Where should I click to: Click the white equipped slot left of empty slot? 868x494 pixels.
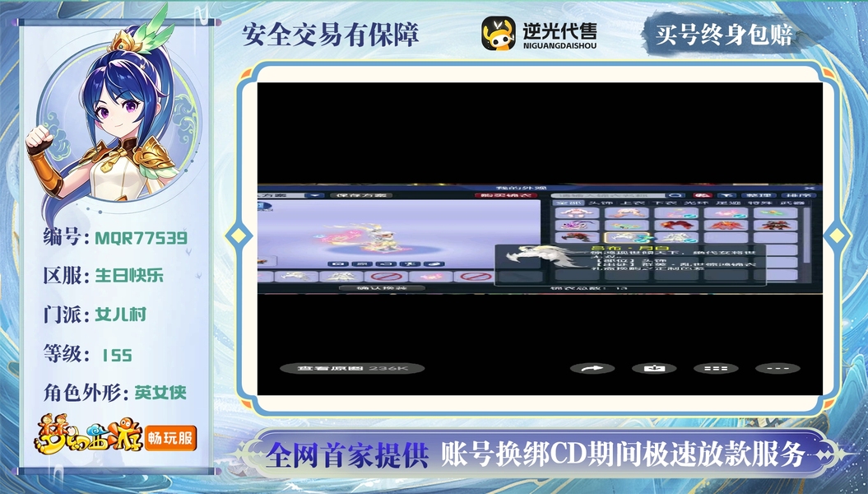[x=341, y=277]
